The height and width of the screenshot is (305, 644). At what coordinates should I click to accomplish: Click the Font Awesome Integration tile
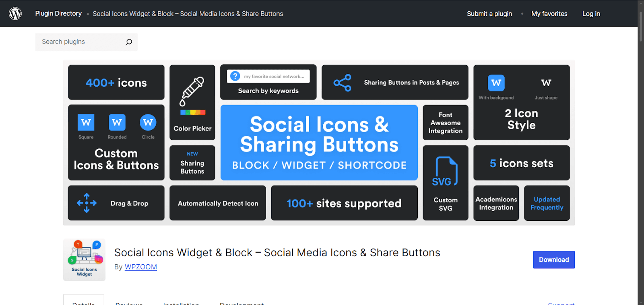(x=446, y=122)
